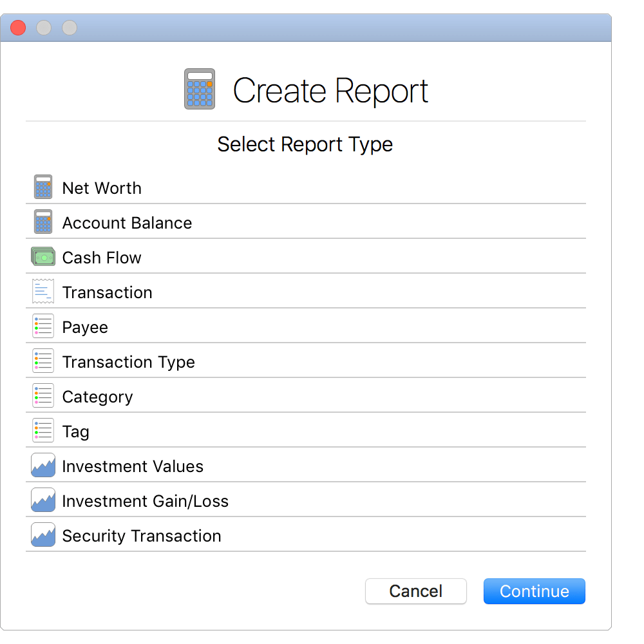The width and height of the screenshot is (644, 644).
Task: Click the Investment Gain/Loss chart icon
Action: pos(43,500)
